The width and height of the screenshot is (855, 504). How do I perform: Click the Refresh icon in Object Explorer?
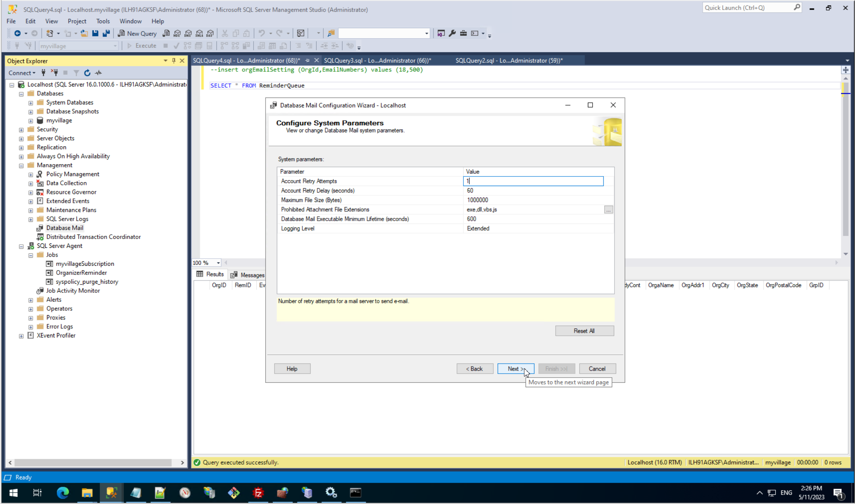[87, 73]
